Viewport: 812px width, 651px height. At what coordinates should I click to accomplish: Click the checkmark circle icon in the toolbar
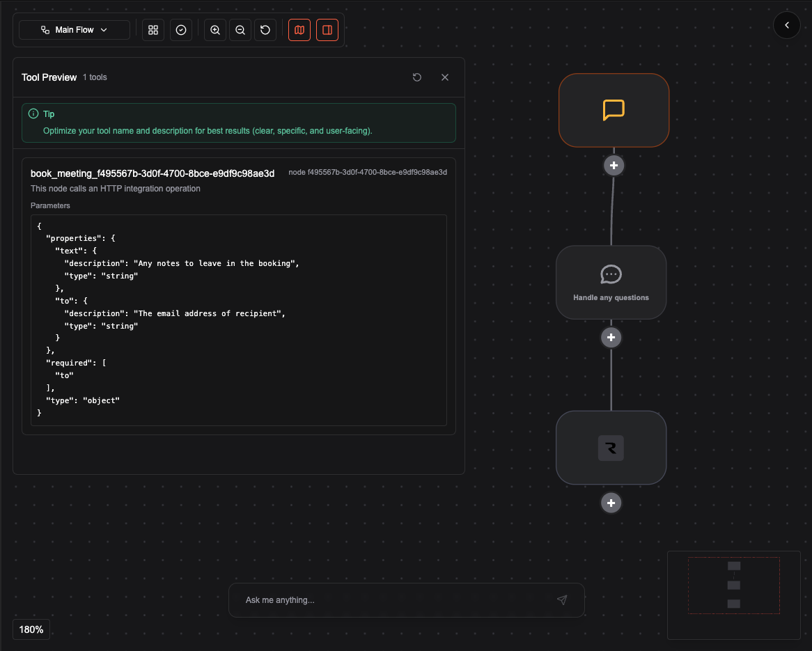click(x=180, y=30)
